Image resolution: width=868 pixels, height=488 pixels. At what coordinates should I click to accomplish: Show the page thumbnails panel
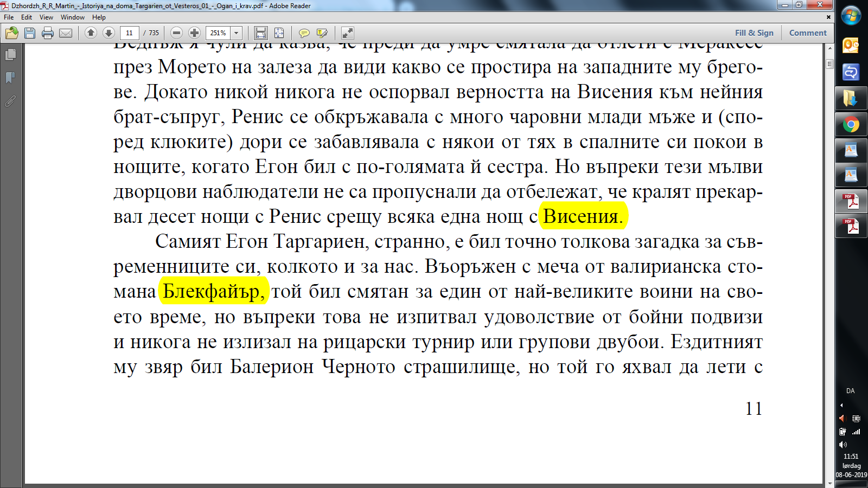tap(10, 54)
